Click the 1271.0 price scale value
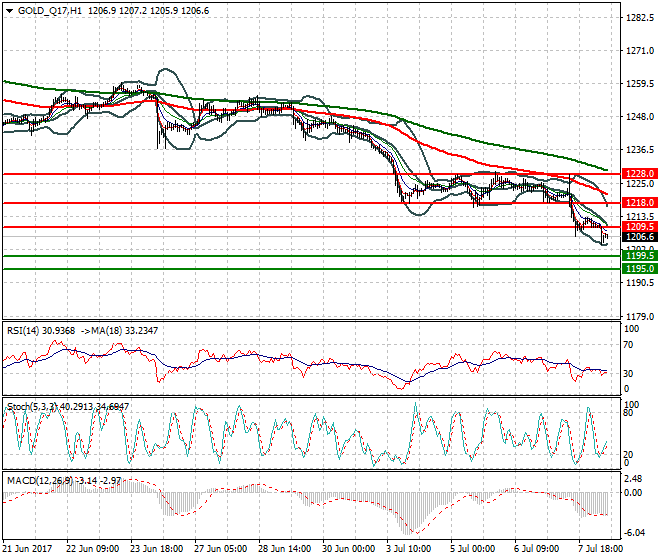The width and height of the screenshot is (660, 560). [x=640, y=51]
